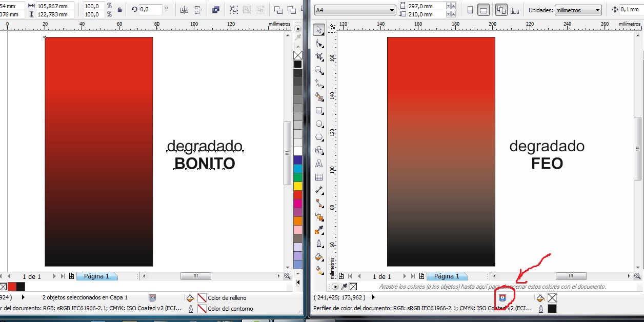
Task: Open the document palette flyout arrow
Action: 335,287
